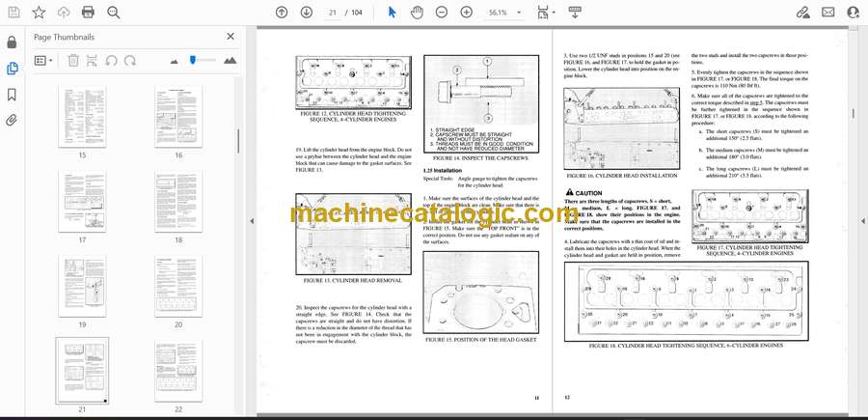This screenshot has height=420, width=868.
Task: Activate the hand pan tool
Action: click(417, 13)
